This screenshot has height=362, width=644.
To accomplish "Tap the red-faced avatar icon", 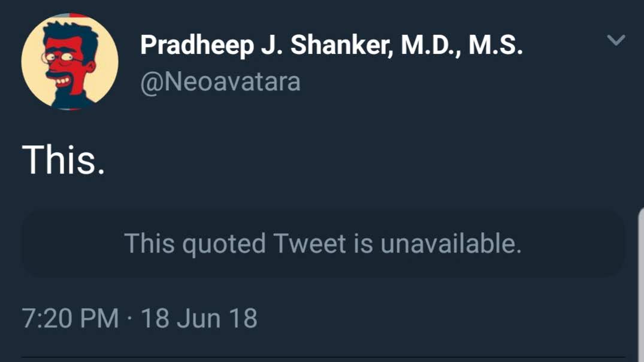I will (69, 63).
